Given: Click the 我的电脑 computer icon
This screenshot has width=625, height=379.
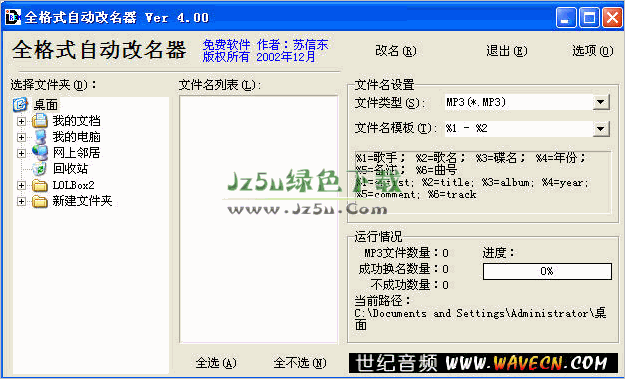Looking at the screenshot, I should click(x=40, y=137).
